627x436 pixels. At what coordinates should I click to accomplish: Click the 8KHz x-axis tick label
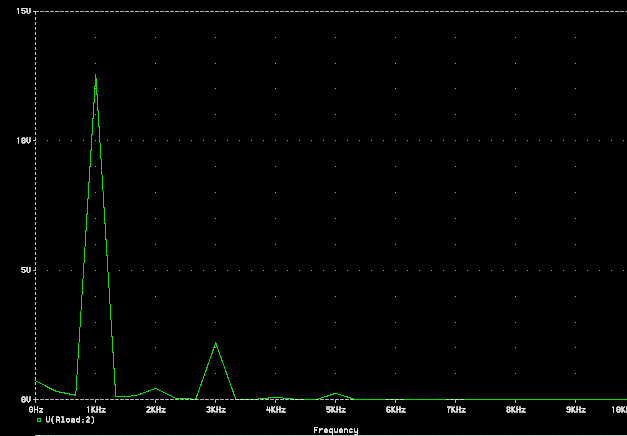[516, 410]
